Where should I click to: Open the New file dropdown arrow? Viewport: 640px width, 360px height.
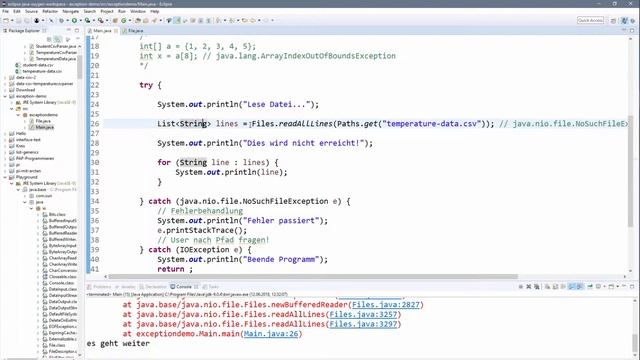pos(12,20)
